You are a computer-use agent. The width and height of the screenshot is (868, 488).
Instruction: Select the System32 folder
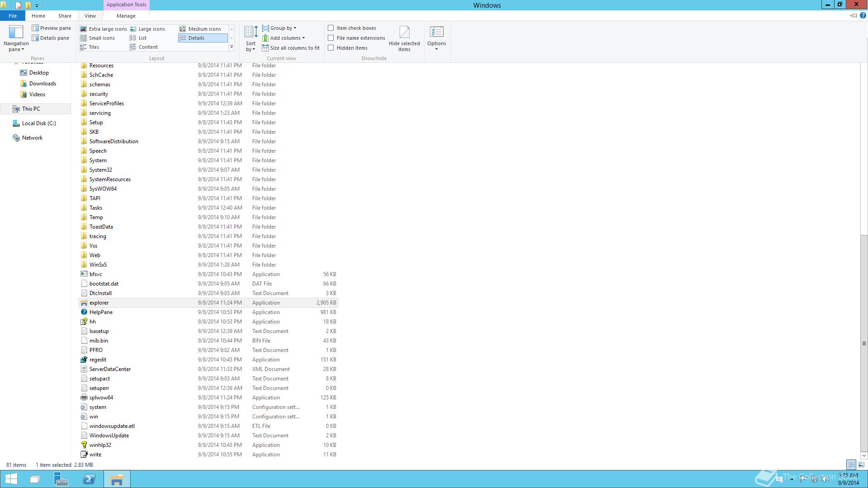tap(208, 170)
